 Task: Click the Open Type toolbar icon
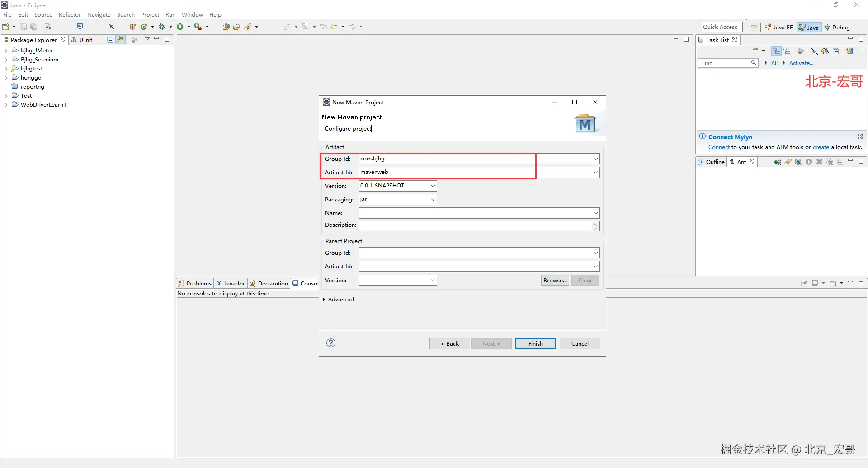(226, 27)
